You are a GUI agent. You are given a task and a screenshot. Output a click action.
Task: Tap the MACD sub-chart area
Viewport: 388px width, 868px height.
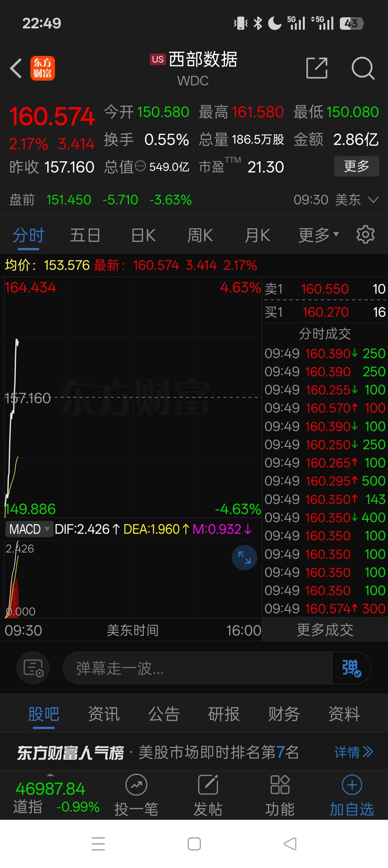(x=133, y=579)
